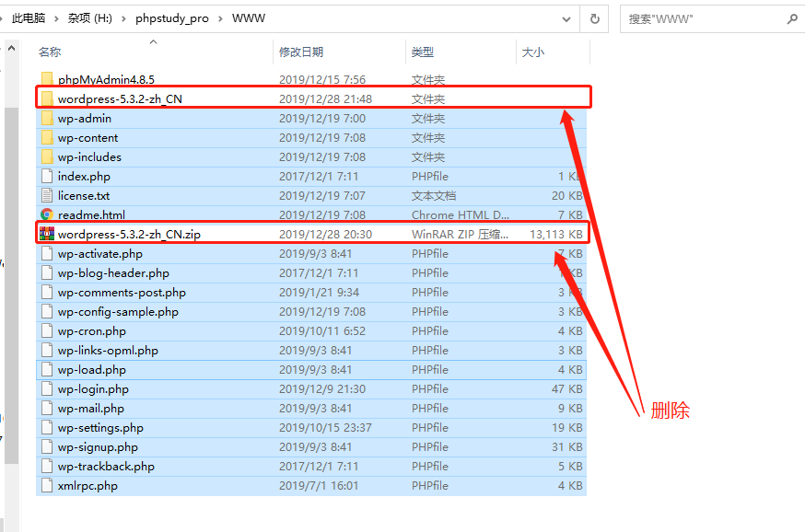
Task: Expand the chevron after 杂项 (H:)
Action: (x=123, y=19)
